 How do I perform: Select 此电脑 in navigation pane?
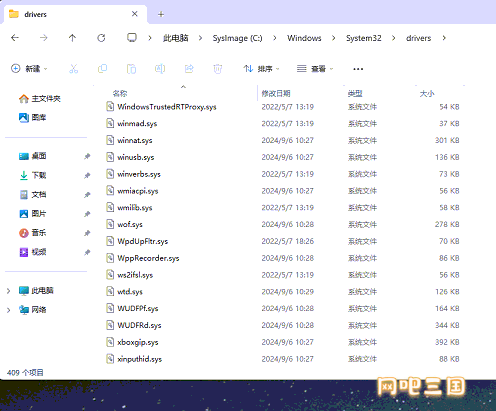click(36, 291)
